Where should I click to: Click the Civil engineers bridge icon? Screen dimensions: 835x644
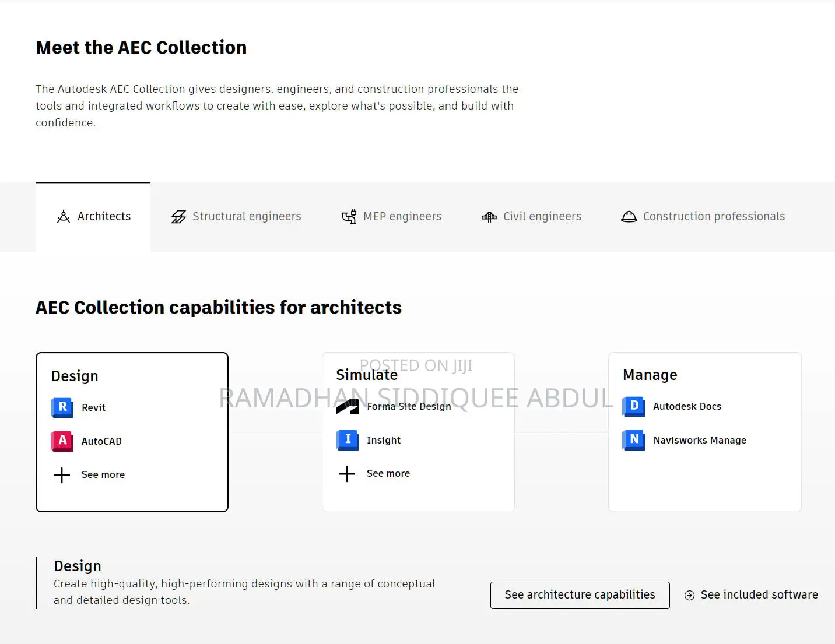(x=489, y=217)
